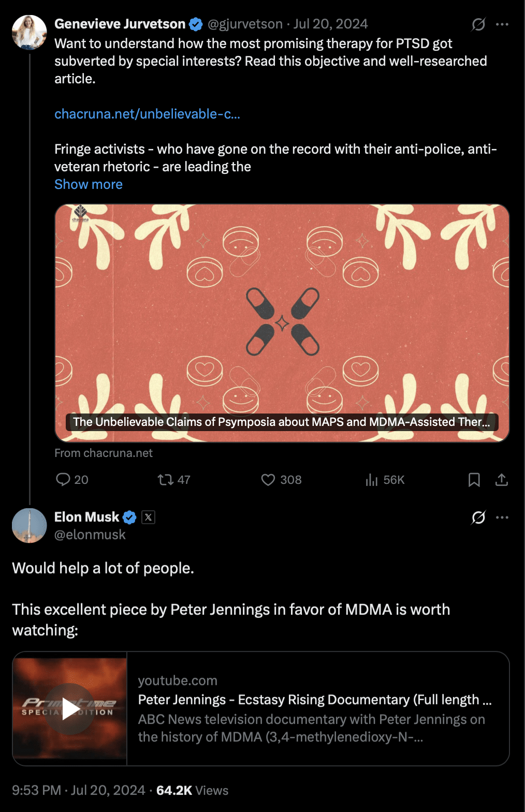Expand post text with Show more

89,185
